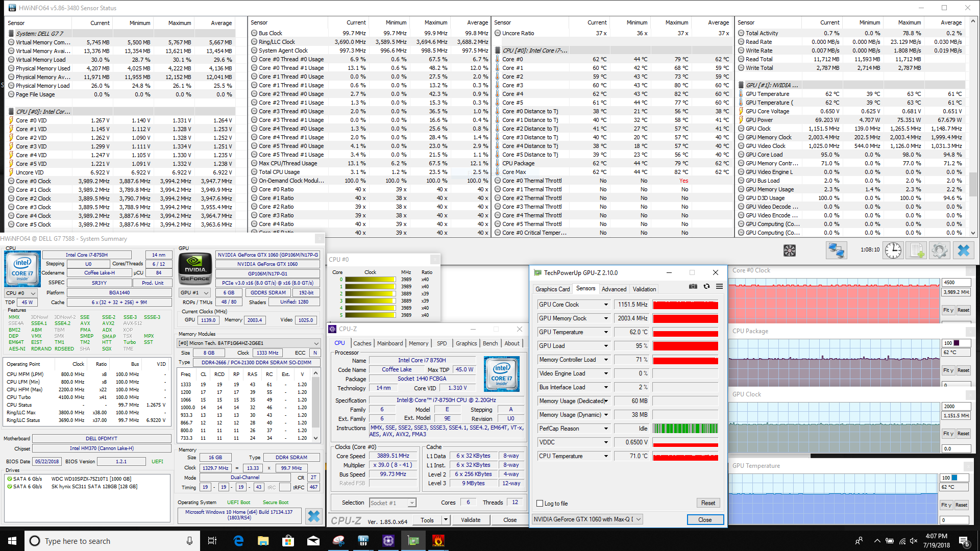Screen dimensions: 980x551
Task: Click the blue X in System Summary window
Action: coord(314,516)
